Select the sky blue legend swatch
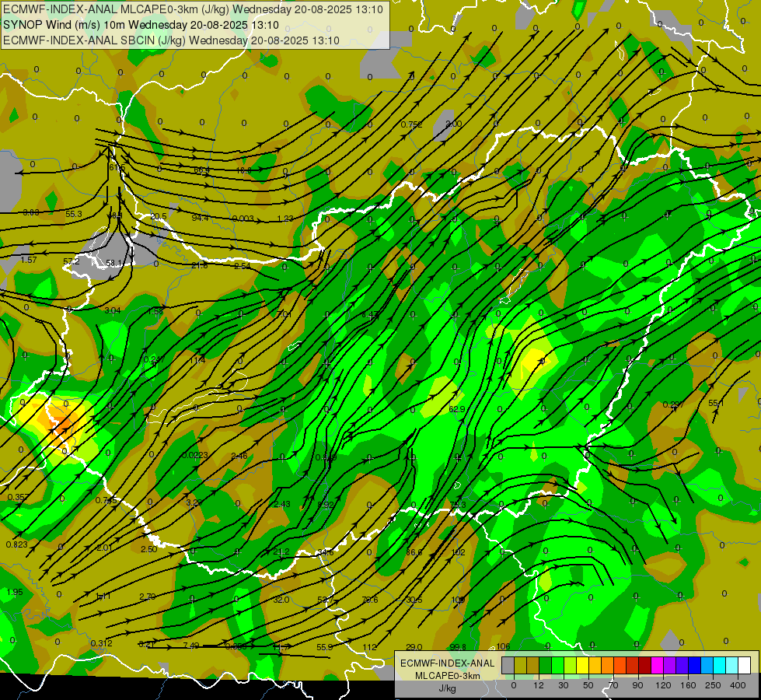This screenshot has width=761, height=700. click(707, 666)
